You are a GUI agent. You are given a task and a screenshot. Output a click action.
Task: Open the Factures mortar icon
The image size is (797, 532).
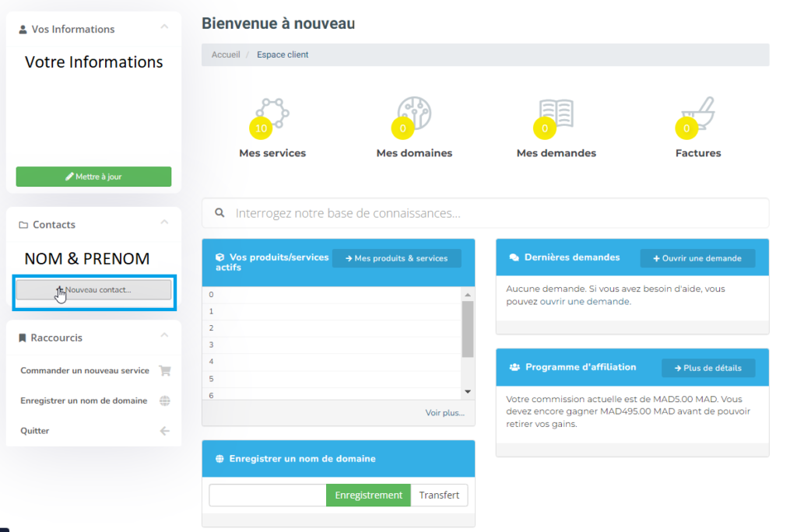point(698,114)
